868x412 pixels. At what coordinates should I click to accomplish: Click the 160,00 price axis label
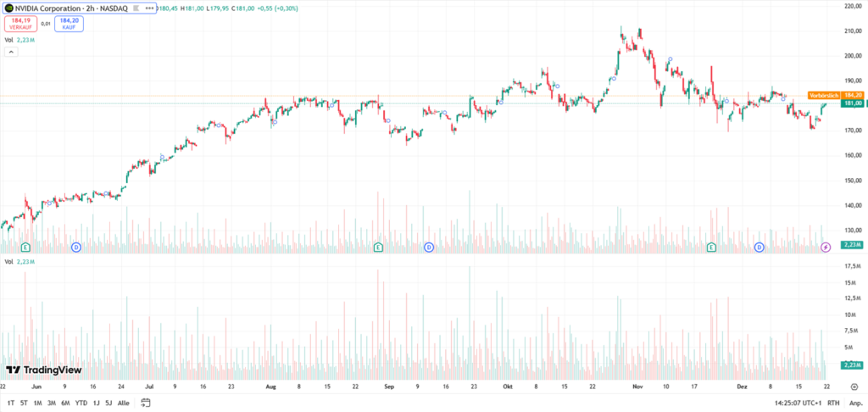click(853, 156)
